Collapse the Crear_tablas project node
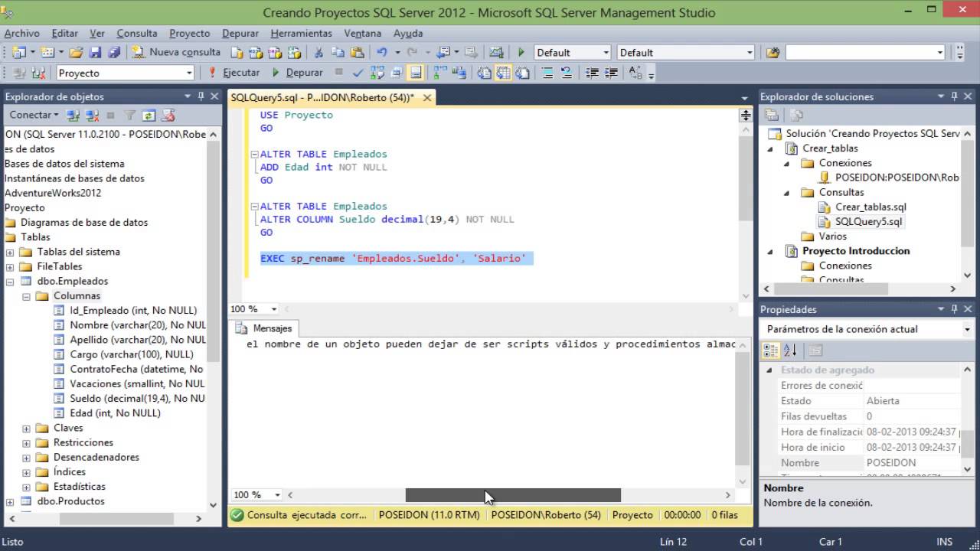This screenshot has height=551, width=980. click(772, 148)
